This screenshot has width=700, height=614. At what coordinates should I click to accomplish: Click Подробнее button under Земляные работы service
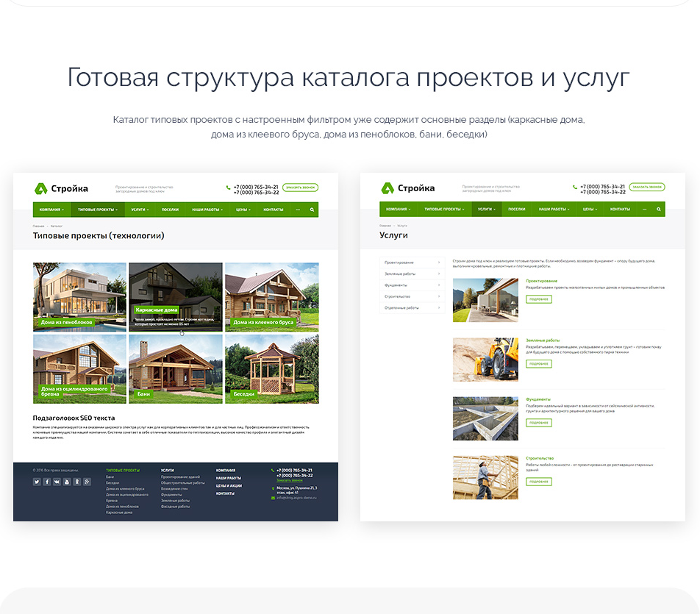pos(539,364)
